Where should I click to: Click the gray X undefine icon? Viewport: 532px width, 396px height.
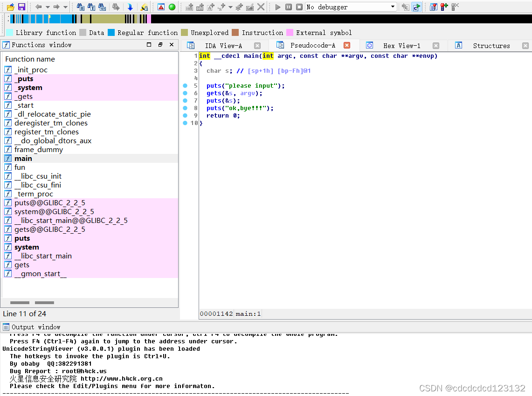click(261, 7)
